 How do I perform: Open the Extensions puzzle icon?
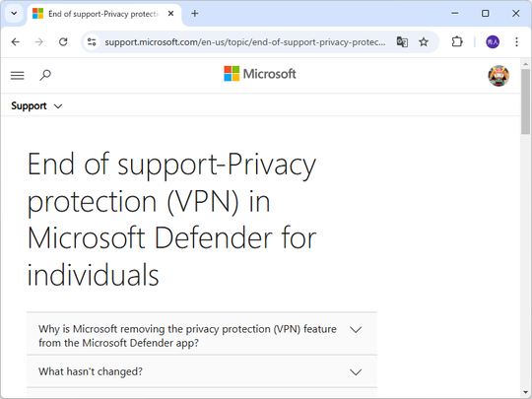(457, 42)
